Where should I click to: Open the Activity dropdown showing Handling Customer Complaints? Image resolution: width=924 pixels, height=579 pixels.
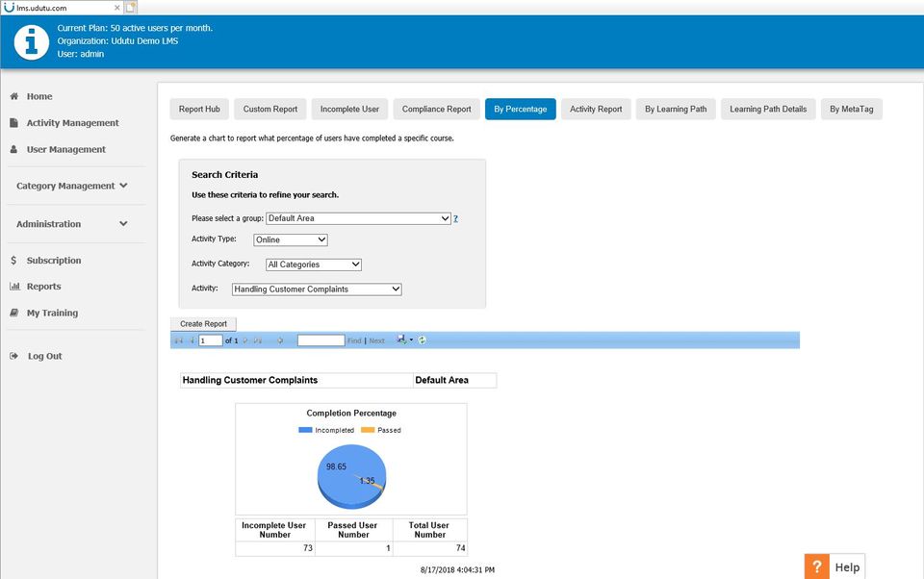point(317,289)
